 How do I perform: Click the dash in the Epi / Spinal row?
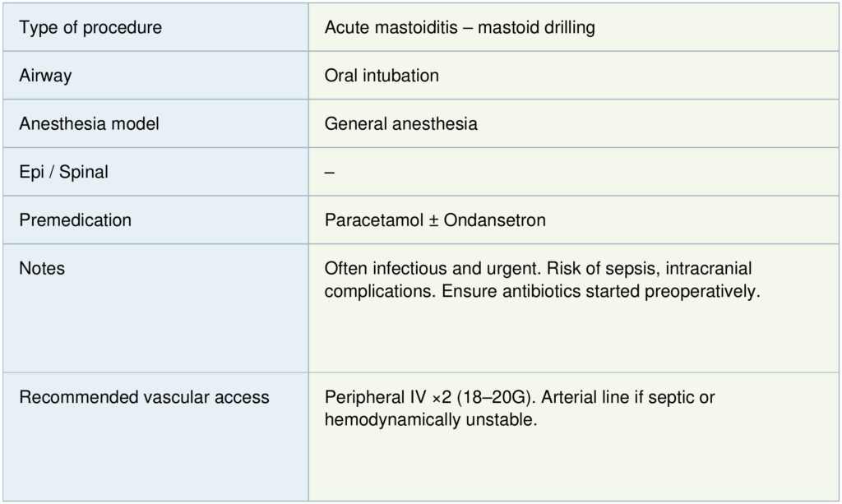coord(330,173)
